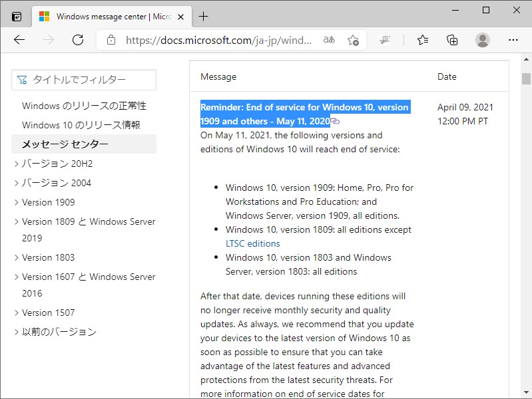Add this page to favorites
532x399 pixels.
(353, 40)
